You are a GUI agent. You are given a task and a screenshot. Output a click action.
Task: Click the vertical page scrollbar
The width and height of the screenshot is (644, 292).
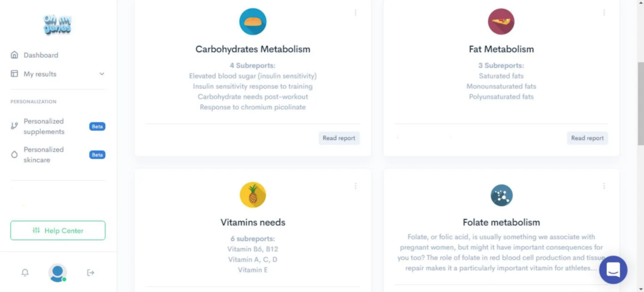tap(640, 104)
